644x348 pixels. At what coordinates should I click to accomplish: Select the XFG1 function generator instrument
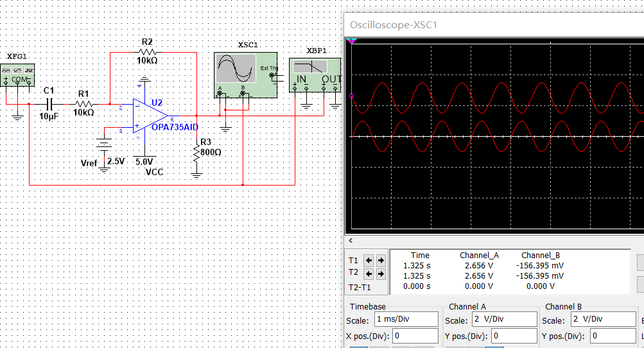(17, 74)
